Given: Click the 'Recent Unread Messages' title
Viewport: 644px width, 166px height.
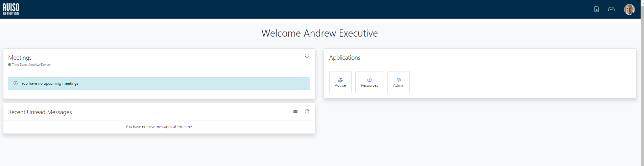Looking at the screenshot, I should (40, 112).
